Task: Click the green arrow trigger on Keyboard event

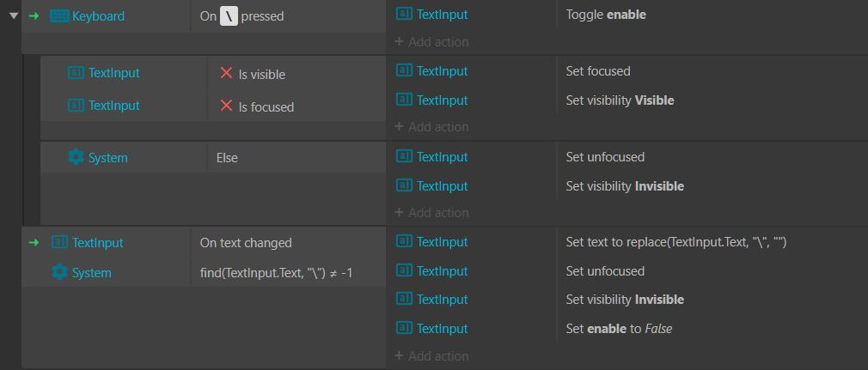Action: pos(34,16)
